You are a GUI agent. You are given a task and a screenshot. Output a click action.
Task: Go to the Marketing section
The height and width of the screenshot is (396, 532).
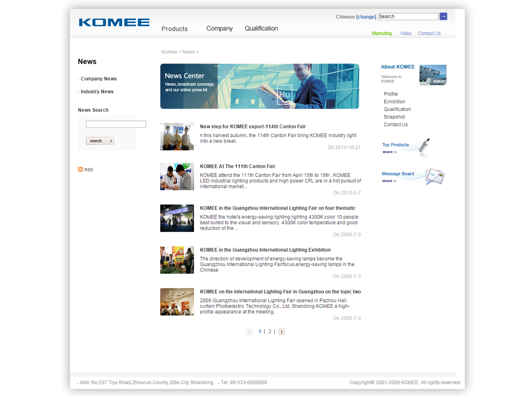tap(382, 33)
